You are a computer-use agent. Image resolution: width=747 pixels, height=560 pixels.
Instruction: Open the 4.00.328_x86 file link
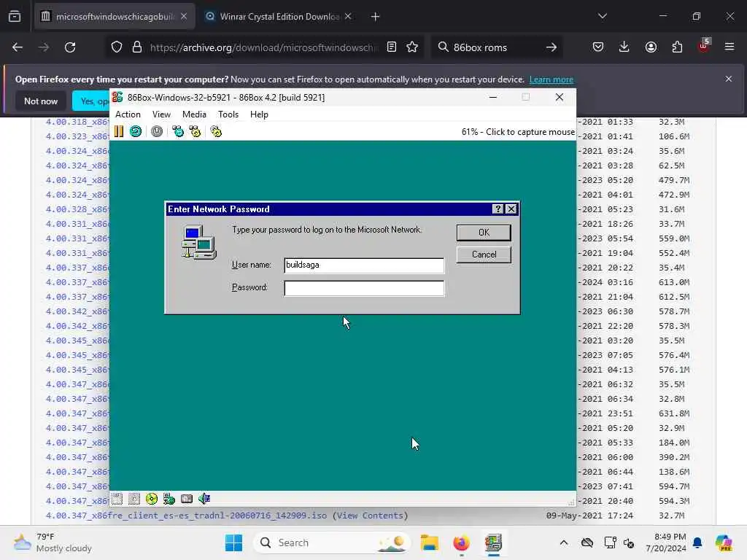pyautogui.click(x=77, y=209)
